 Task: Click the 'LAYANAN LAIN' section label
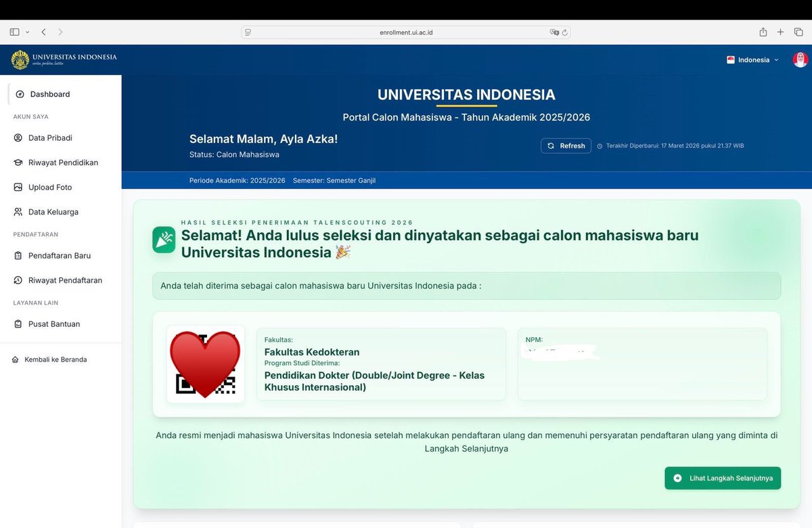[x=36, y=303]
